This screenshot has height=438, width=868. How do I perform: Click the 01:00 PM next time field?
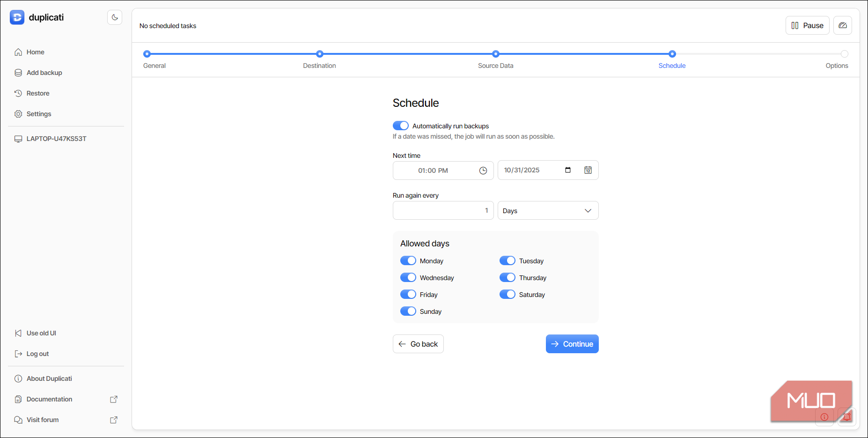pos(443,171)
